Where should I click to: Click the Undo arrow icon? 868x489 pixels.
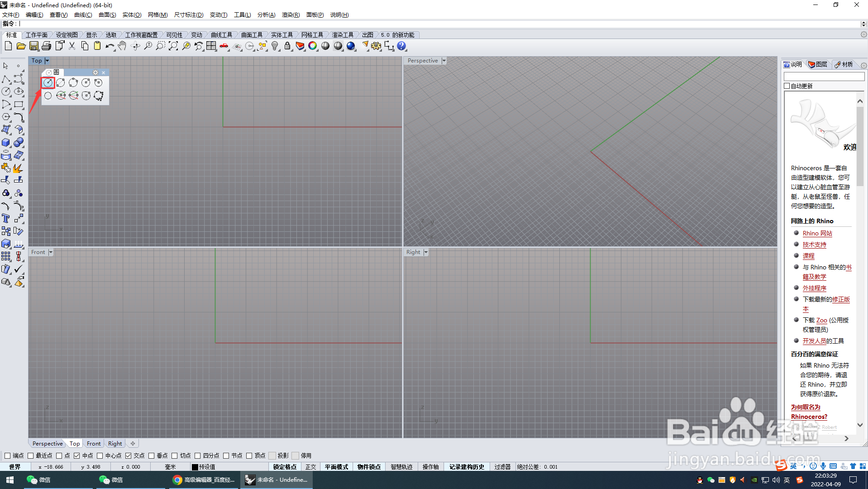click(x=110, y=46)
